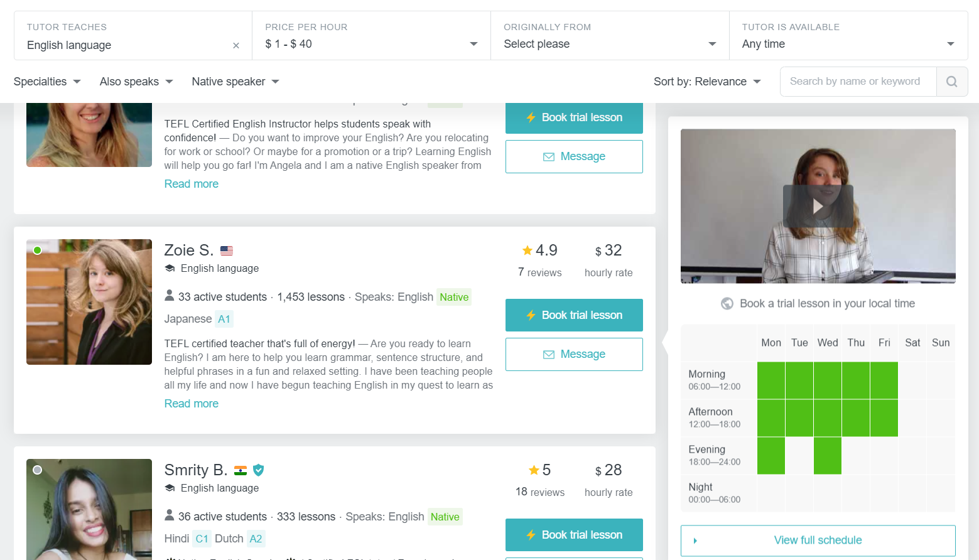Open the Price per hour dropdown

tap(371, 44)
